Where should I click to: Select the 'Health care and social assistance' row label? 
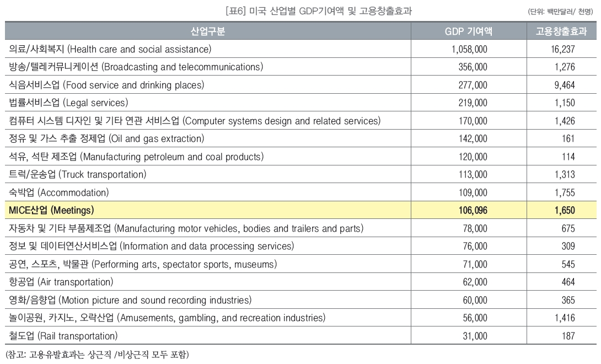pos(110,49)
